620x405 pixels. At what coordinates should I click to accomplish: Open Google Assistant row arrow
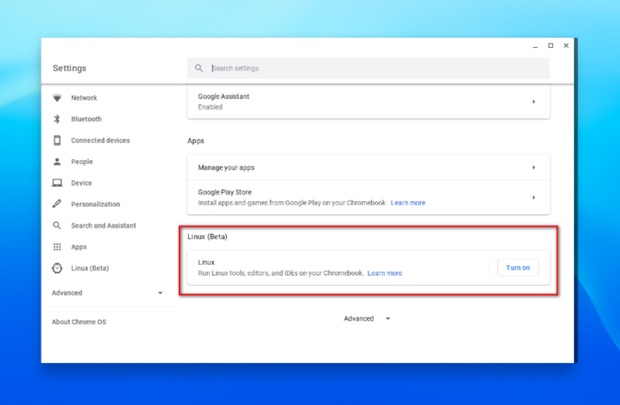[x=533, y=102]
